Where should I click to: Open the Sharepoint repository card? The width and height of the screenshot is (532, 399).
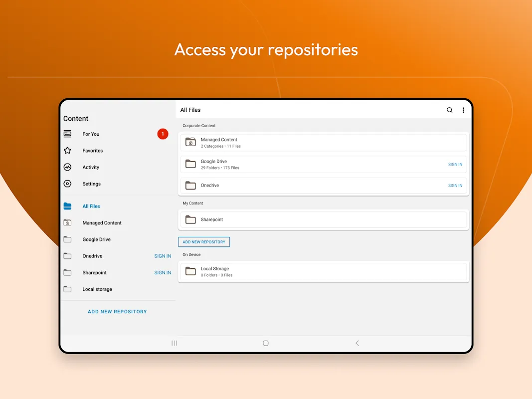(324, 219)
